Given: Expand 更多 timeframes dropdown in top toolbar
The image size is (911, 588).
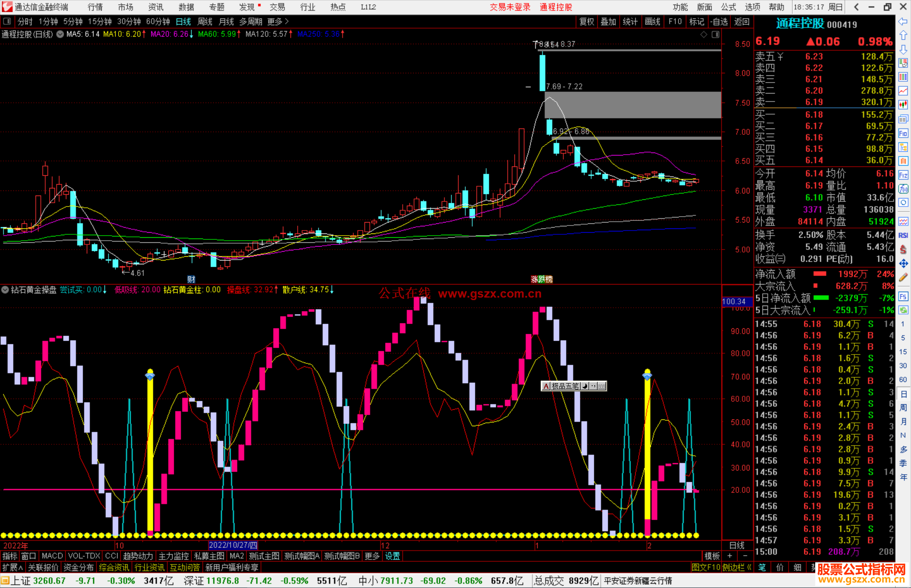Looking at the screenshot, I should 278,21.
